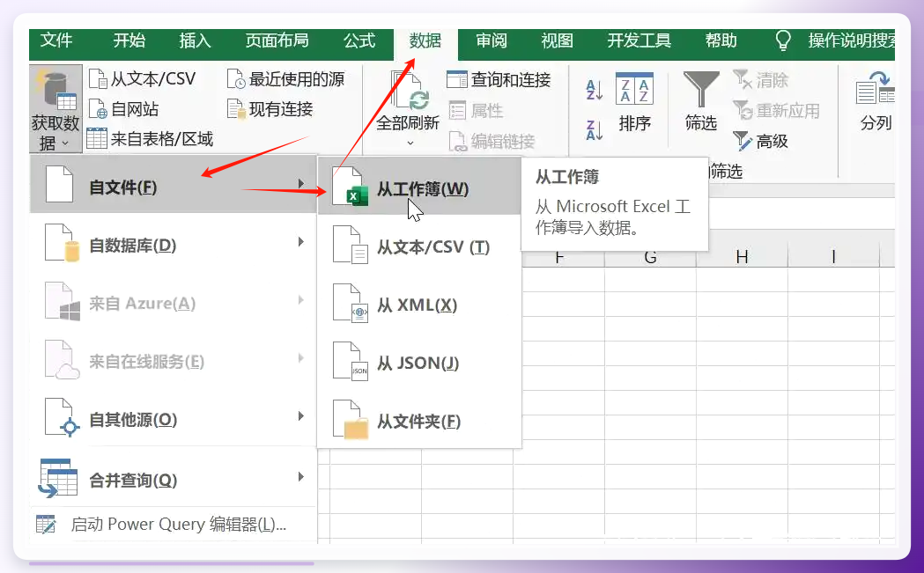This screenshot has width=924, height=573.
Task: Click the 来自表格/区域 table icon
Action: [97, 139]
